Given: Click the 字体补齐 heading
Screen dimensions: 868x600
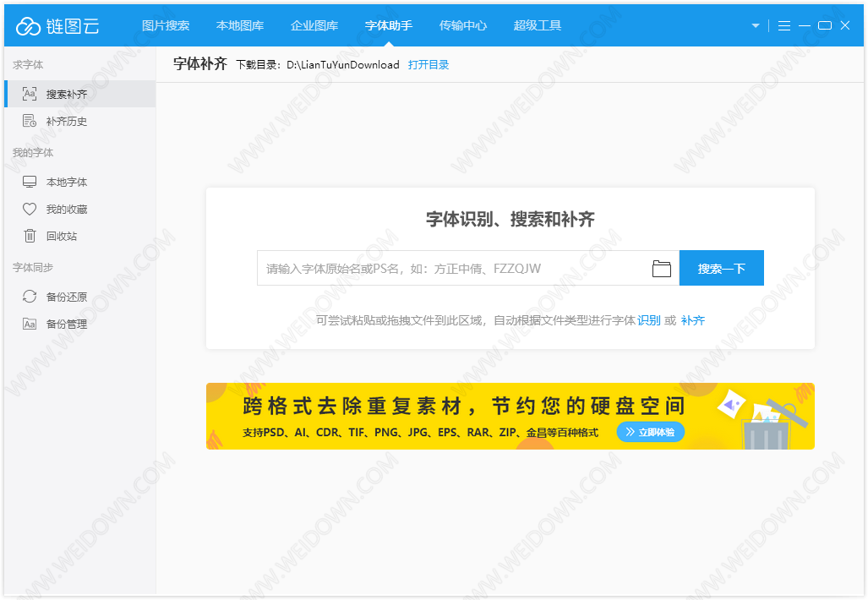Looking at the screenshot, I should [x=199, y=64].
